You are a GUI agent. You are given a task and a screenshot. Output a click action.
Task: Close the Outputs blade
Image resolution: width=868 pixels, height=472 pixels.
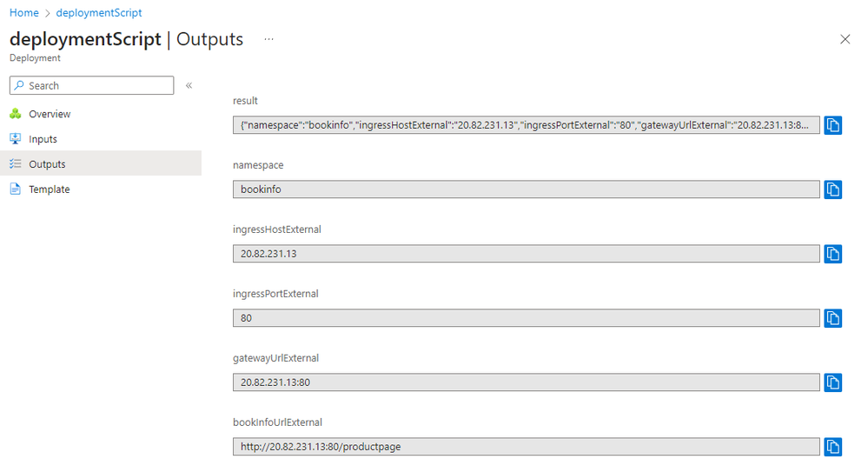[x=845, y=39]
